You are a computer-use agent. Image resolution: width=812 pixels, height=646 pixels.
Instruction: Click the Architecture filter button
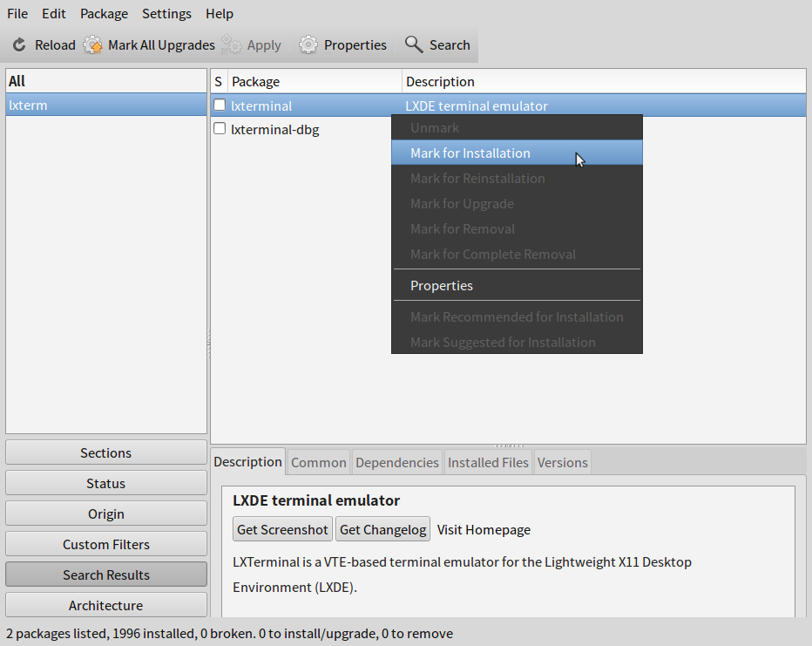pos(106,605)
